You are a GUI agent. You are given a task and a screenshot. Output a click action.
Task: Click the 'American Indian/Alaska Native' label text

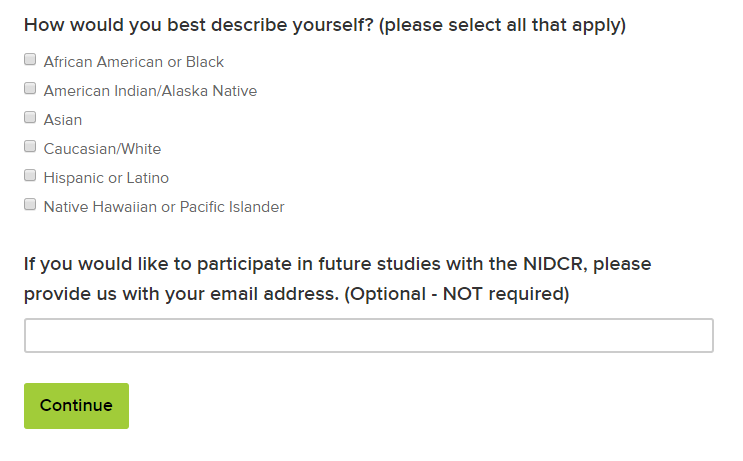pos(150,91)
